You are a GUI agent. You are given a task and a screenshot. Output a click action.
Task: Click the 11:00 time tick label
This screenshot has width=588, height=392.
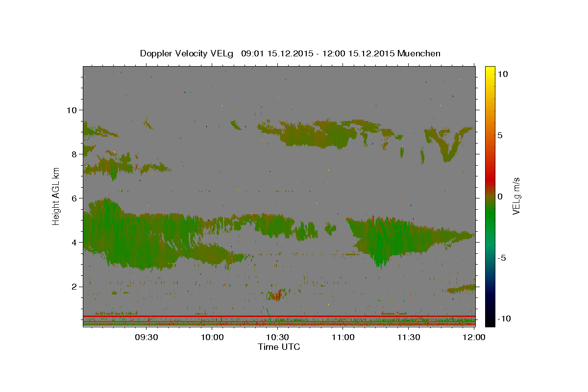[x=343, y=338]
